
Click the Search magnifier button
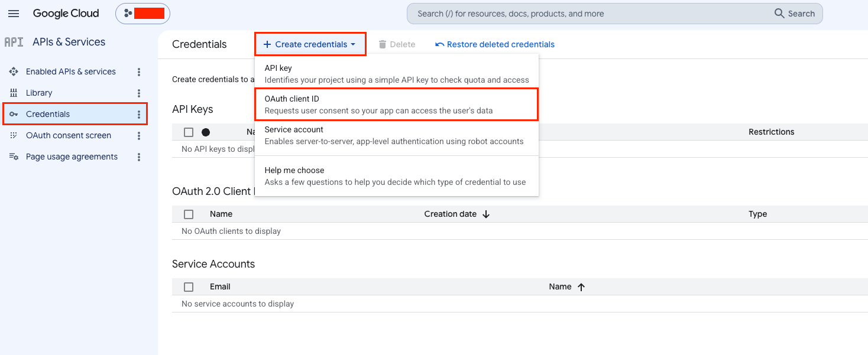point(795,14)
